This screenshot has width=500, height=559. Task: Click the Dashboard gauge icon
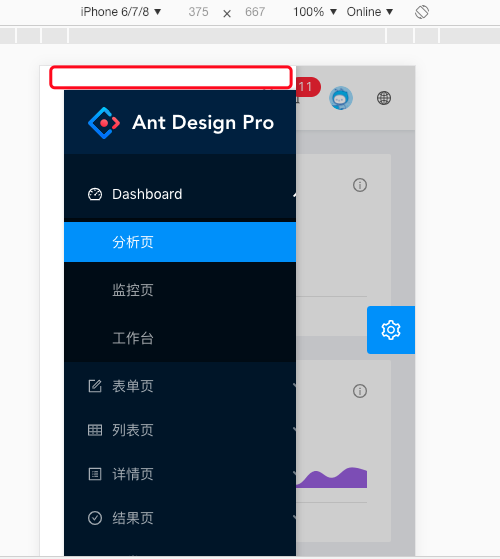click(x=95, y=194)
